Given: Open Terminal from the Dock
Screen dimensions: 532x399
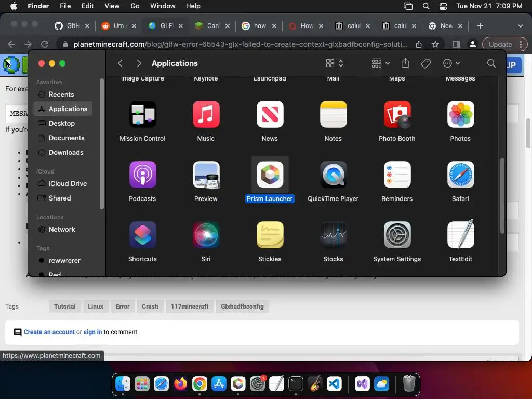Looking at the screenshot, I should pyautogui.click(x=296, y=384).
